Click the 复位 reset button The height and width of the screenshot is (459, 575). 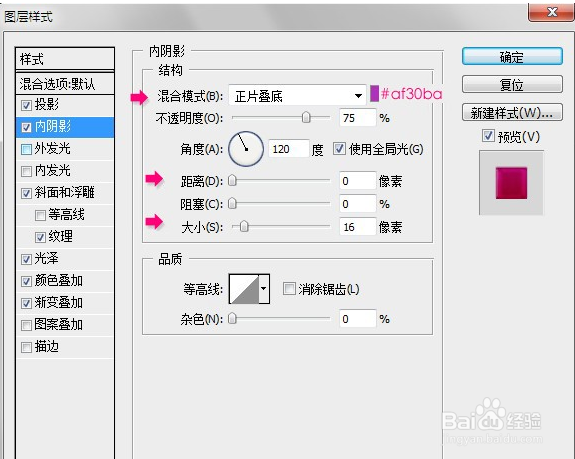point(512,84)
